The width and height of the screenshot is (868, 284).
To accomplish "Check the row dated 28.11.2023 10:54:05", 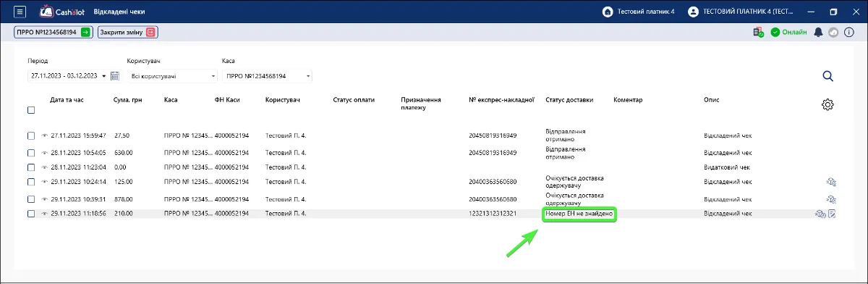I will pyautogui.click(x=31, y=153).
